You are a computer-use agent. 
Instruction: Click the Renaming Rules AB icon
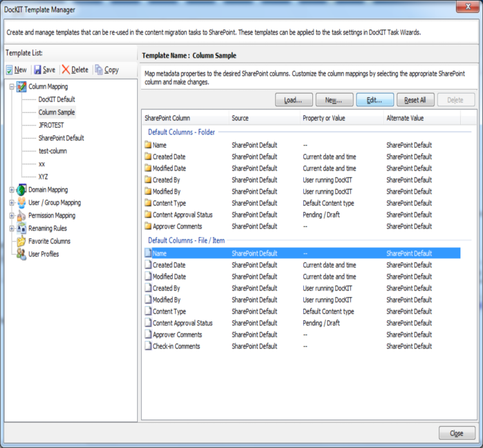tap(21, 228)
